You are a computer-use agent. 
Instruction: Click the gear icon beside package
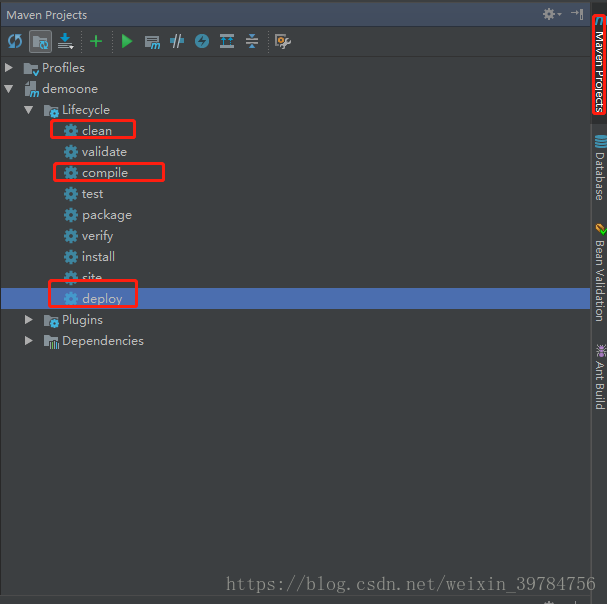click(x=71, y=215)
